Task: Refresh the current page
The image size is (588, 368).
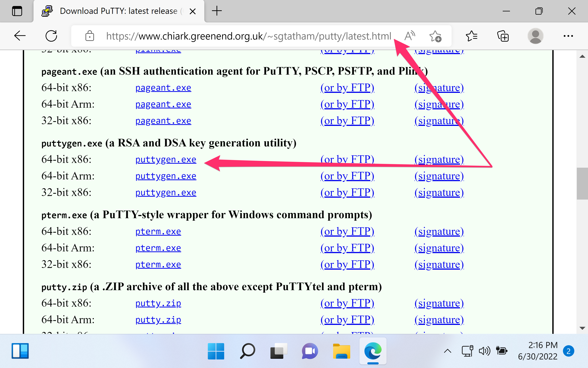Action: tap(51, 36)
